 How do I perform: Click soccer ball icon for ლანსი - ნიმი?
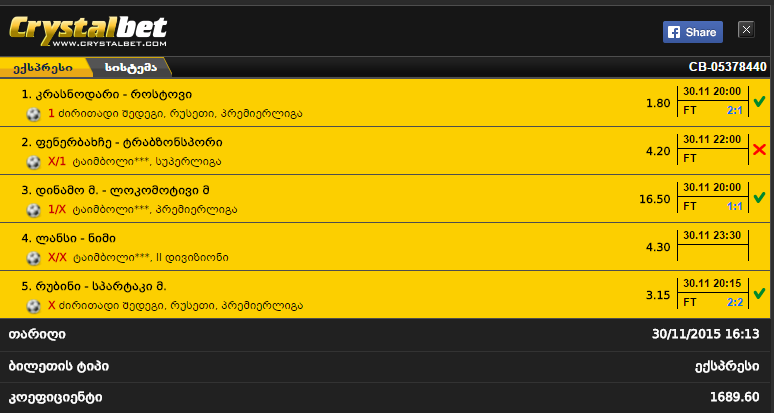pyautogui.click(x=33, y=258)
